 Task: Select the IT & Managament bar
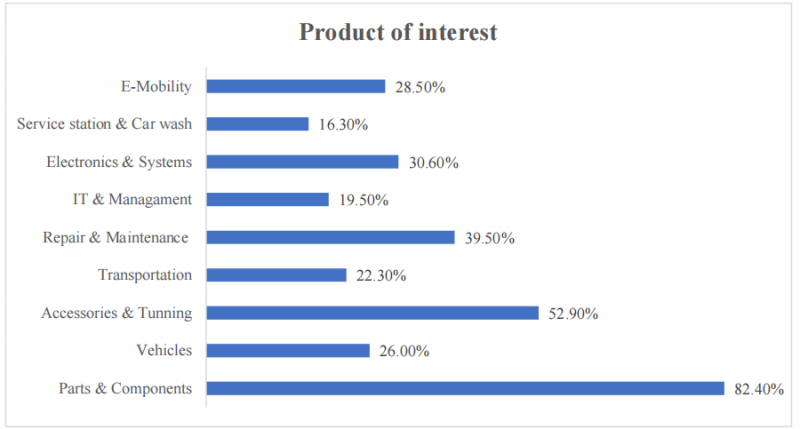[x=267, y=199]
